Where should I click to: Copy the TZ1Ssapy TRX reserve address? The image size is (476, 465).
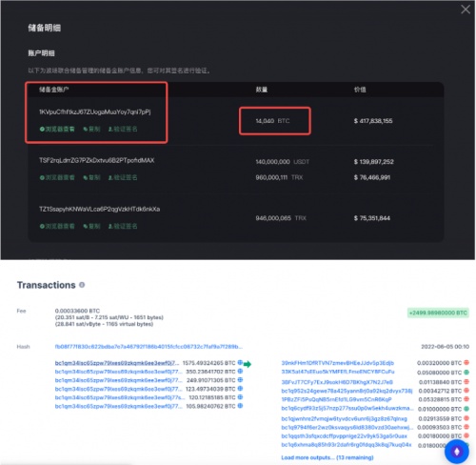tap(91, 226)
